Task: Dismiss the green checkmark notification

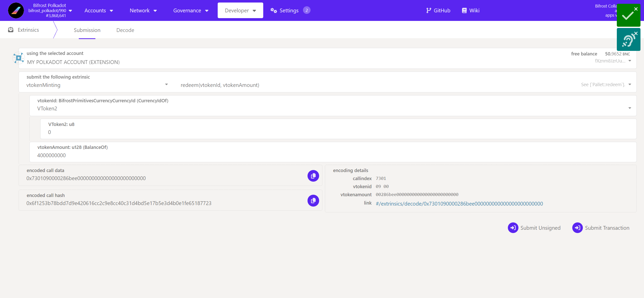Action: 636,9
